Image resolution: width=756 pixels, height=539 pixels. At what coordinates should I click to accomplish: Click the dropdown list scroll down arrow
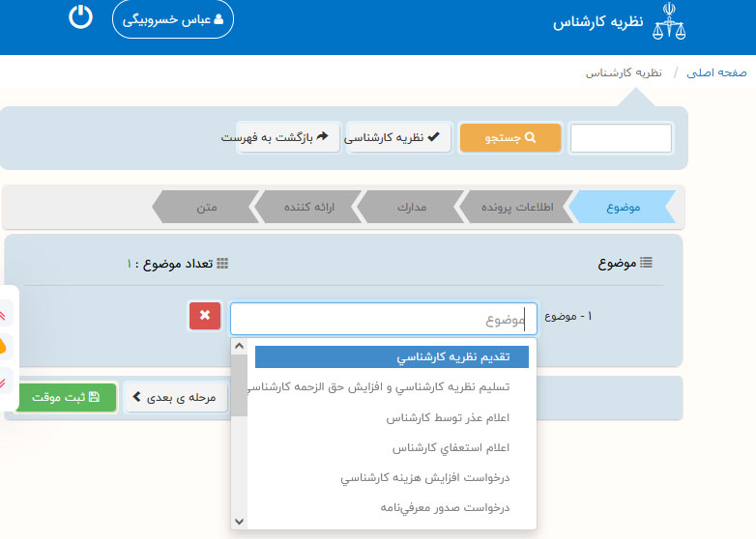239,521
